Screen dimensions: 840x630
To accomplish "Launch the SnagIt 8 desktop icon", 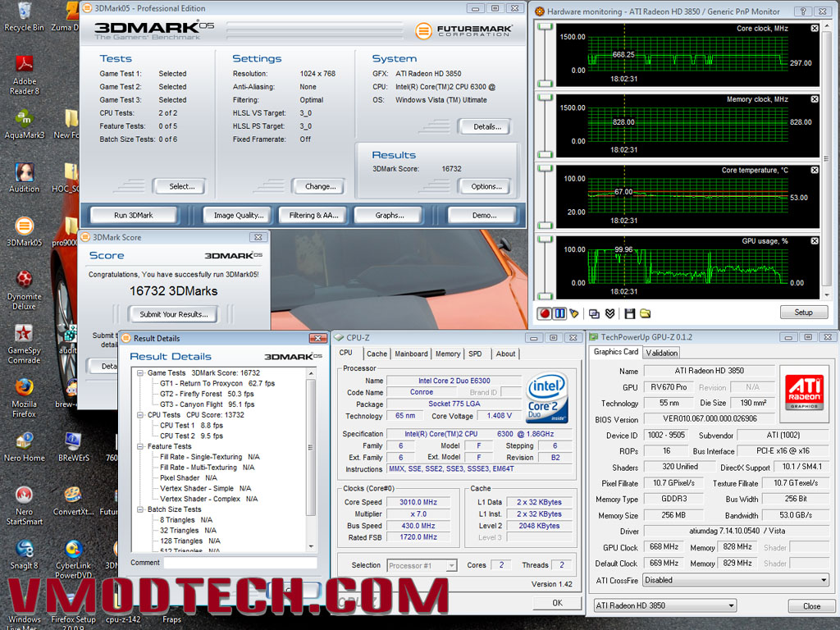I will click(24, 555).
